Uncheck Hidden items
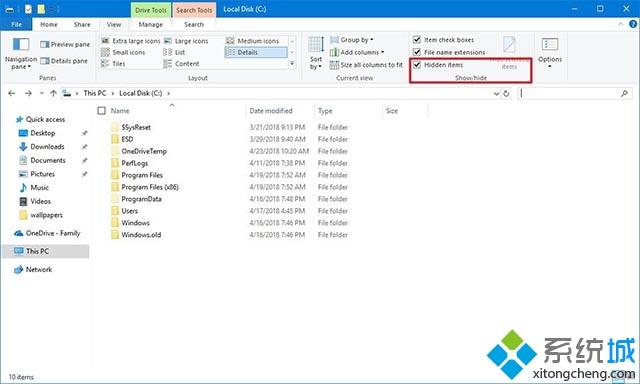Screen dimensions: 640x384 click(x=417, y=65)
